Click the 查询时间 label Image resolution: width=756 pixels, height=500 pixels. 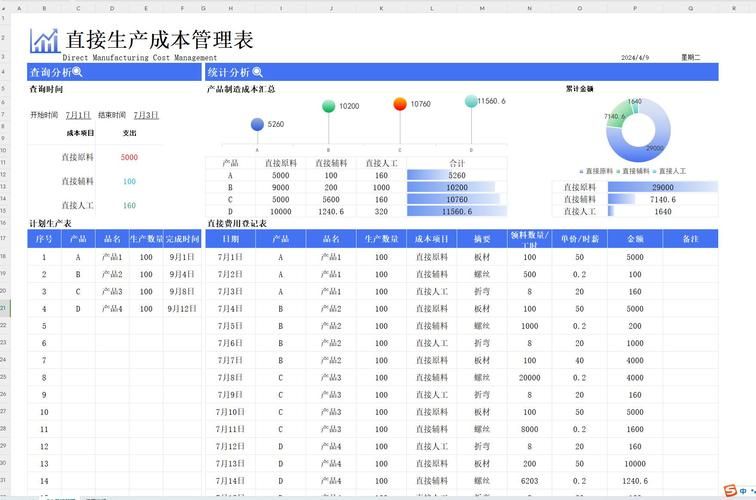click(x=46, y=89)
